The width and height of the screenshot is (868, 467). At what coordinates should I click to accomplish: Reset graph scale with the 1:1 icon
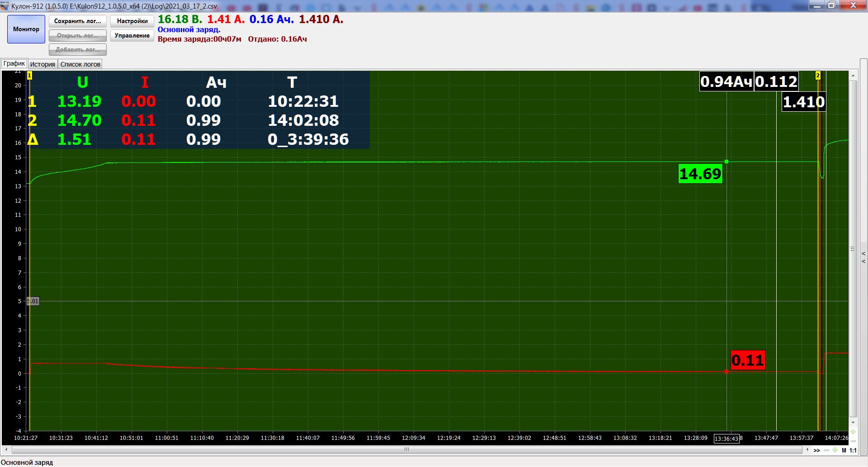click(853, 450)
